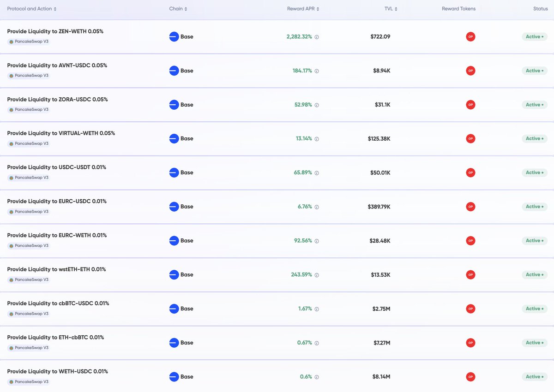This screenshot has height=392, width=554.
Task: Click OP reward token icon in ZORA-USDC row
Action: click(x=470, y=105)
